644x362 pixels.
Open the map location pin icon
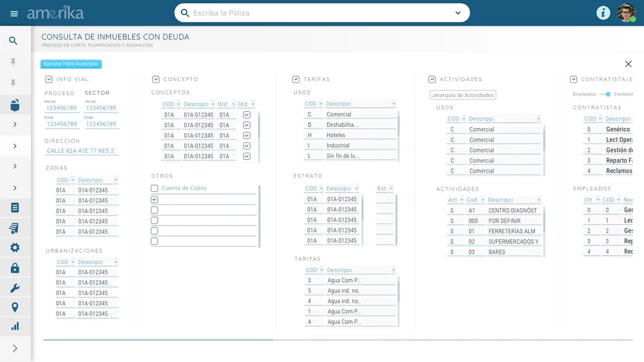[15, 307]
